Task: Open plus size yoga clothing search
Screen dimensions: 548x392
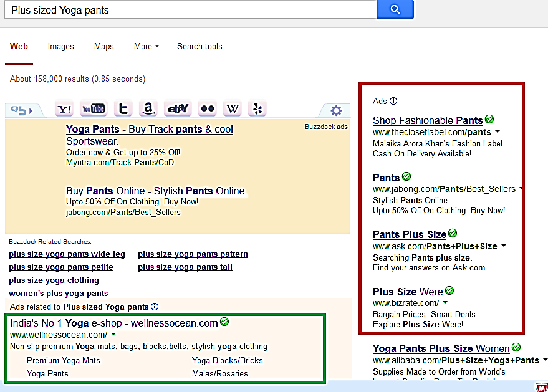Action: (54, 280)
